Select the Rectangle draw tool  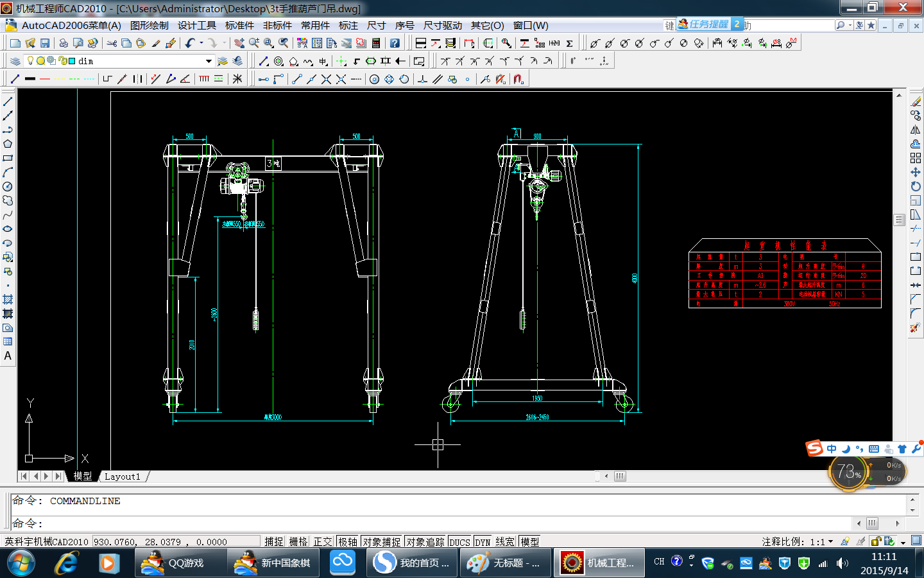(8, 158)
